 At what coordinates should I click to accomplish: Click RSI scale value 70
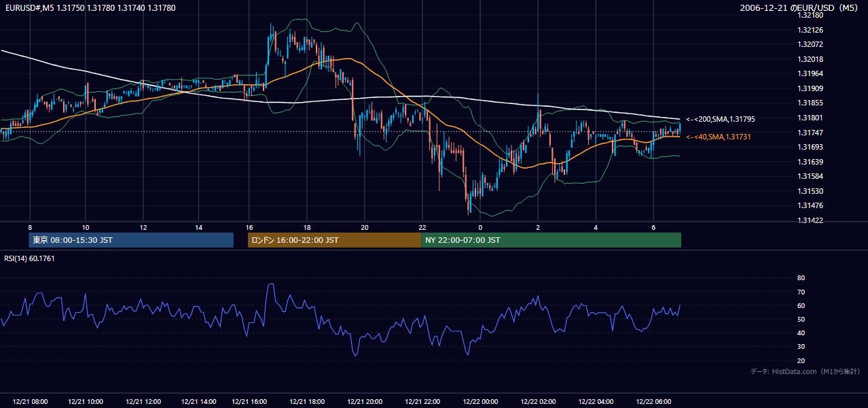pyautogui.click(x=801, y=292)
